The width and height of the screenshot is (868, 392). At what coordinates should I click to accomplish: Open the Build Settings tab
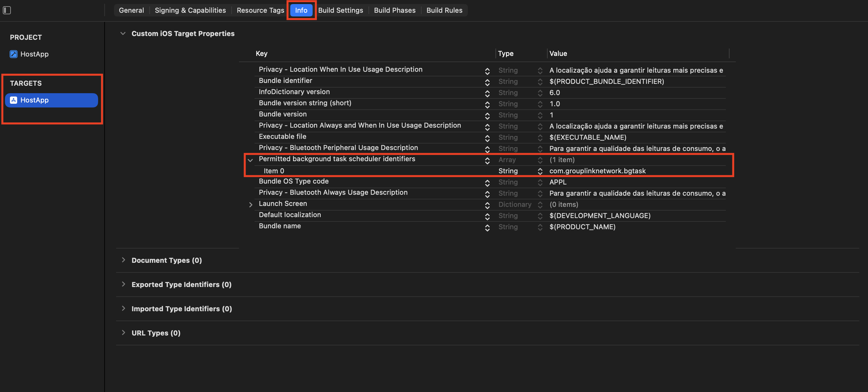coord(341,11)
